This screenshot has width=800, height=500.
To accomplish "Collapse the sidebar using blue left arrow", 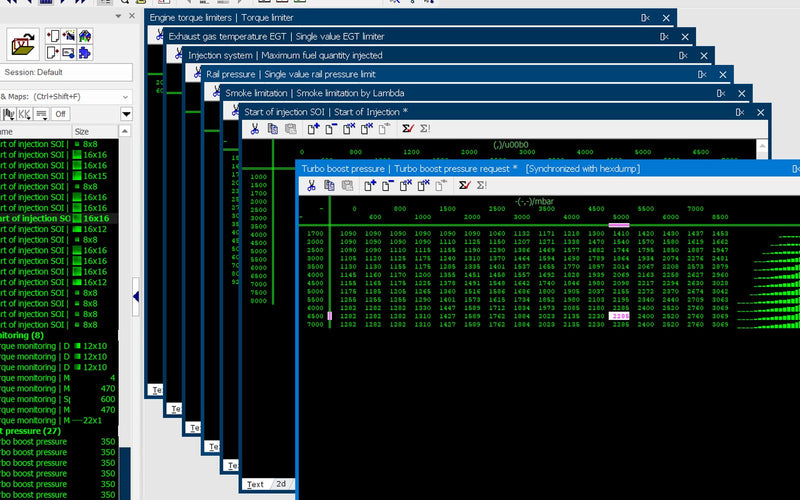I will point(135,296).
